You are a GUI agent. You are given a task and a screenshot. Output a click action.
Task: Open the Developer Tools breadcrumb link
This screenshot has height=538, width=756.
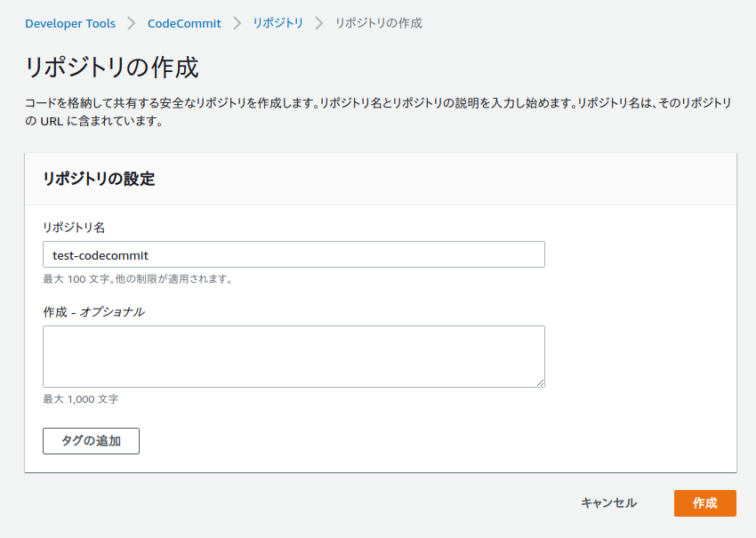point(70,23)
